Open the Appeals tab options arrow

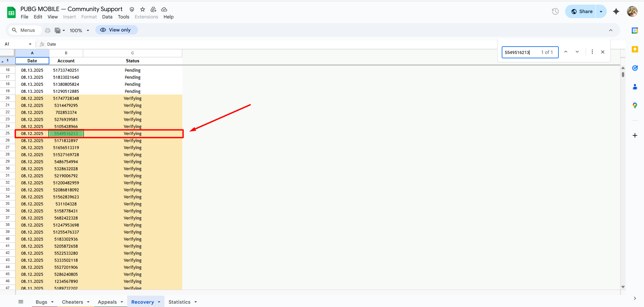pos(122,302)
